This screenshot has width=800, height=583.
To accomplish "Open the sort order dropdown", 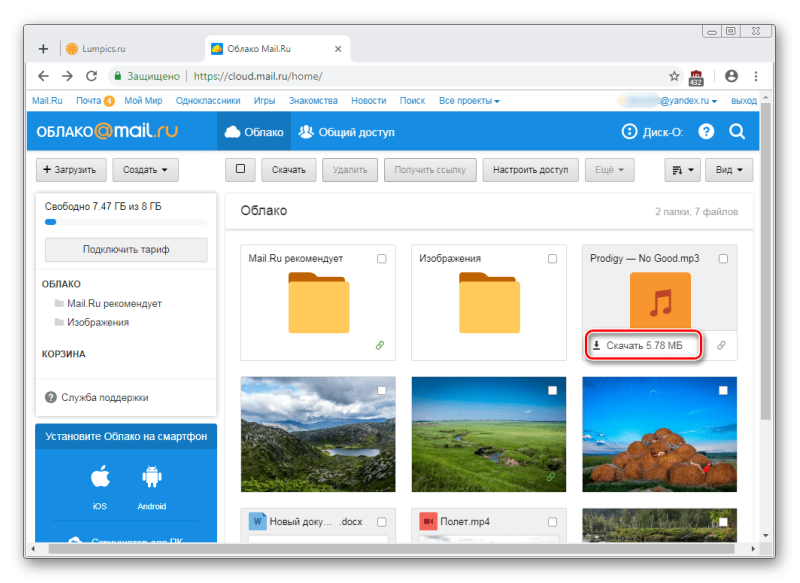I will pos(683,170).
